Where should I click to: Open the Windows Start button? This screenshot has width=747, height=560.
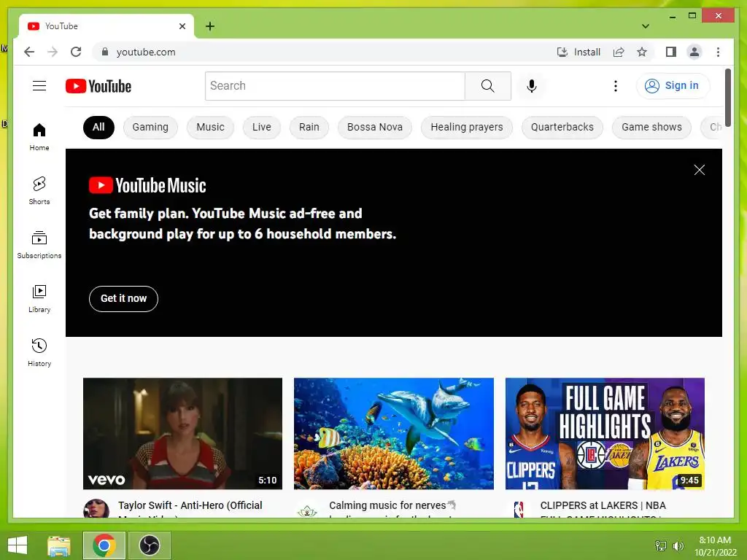(x=18, y=545)
